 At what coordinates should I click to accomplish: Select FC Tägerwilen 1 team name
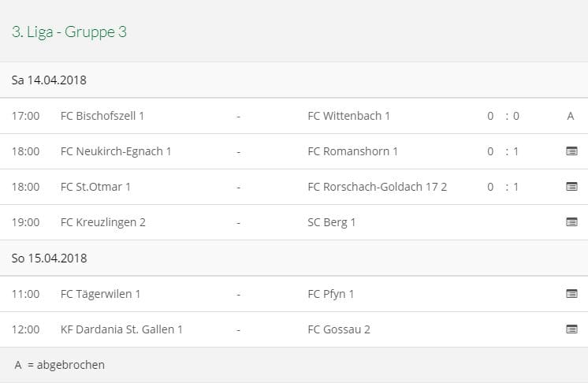[x=100, y=294]
